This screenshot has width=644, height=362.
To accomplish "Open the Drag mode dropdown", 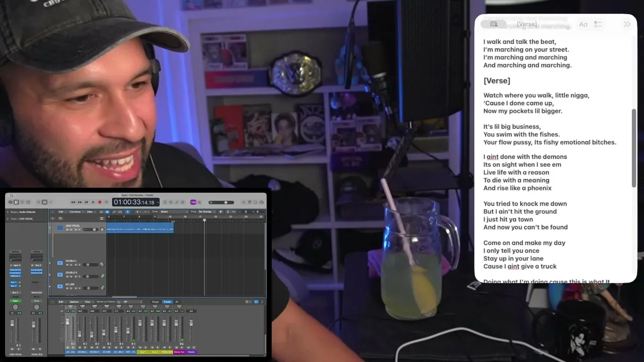I will coord(206,212).
